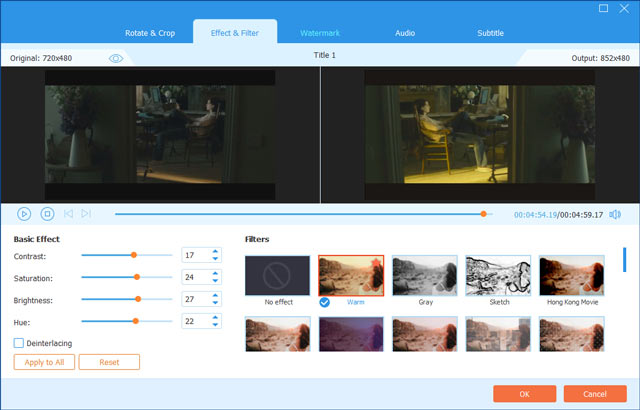
Task: Switch to the Rotate & Crop tab
Action: 150,33
